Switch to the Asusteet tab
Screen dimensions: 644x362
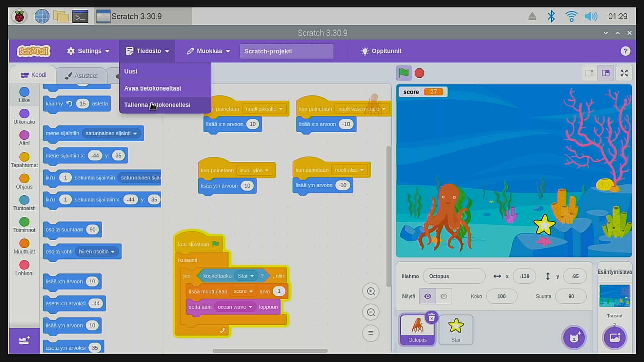[x=81, y=76]
